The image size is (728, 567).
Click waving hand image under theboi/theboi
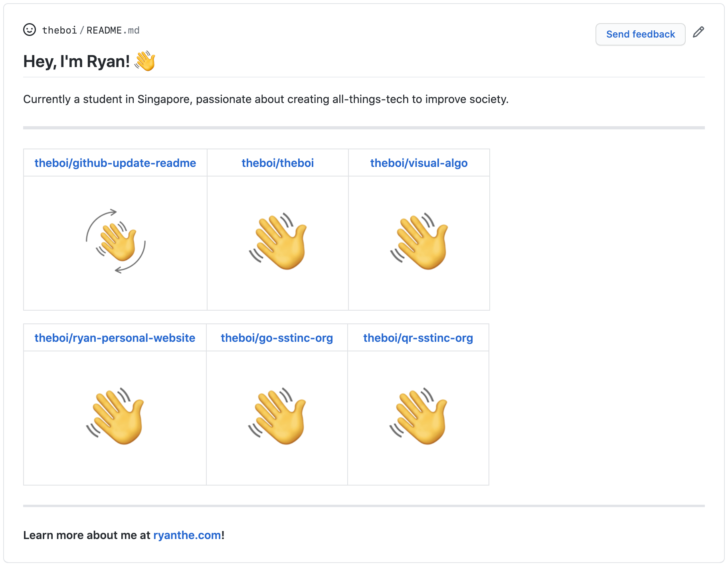278,241
